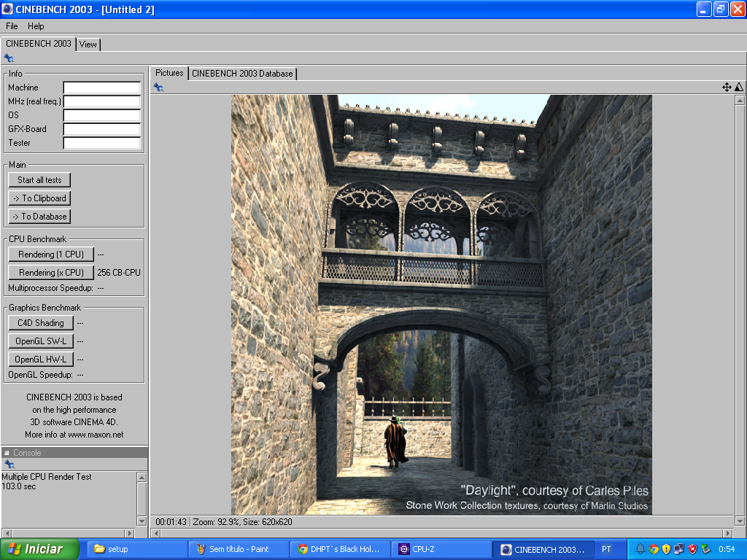Click the bell tray icon
This screenshot has width=747, height=560.
pos(640,549)
